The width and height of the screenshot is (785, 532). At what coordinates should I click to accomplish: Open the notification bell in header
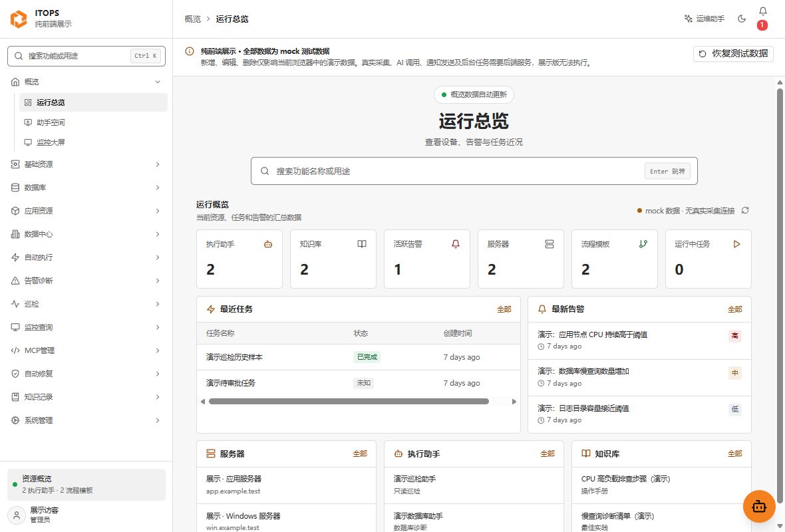(762, 11)
